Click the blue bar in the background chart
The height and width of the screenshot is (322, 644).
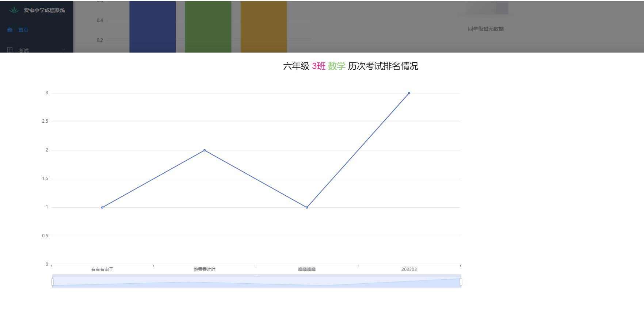click(152, 27)
